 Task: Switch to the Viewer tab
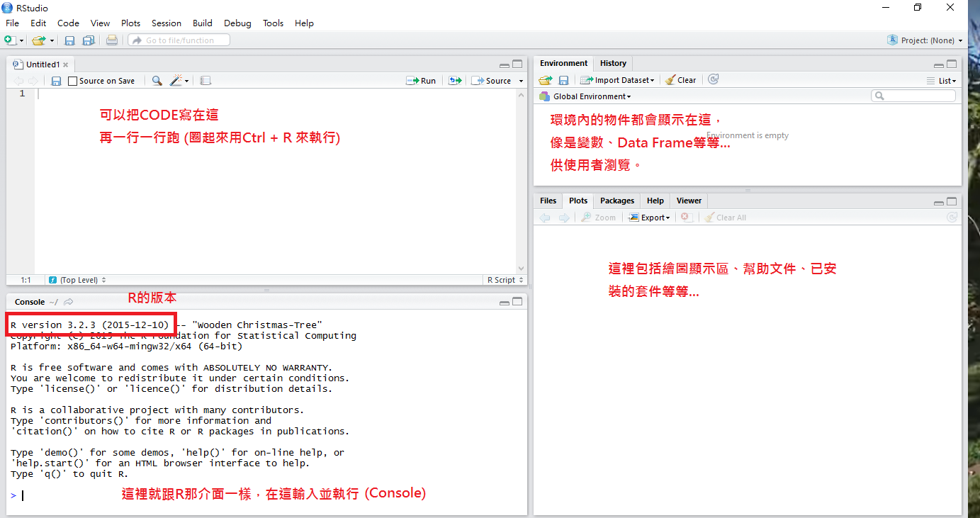[689, 201]
